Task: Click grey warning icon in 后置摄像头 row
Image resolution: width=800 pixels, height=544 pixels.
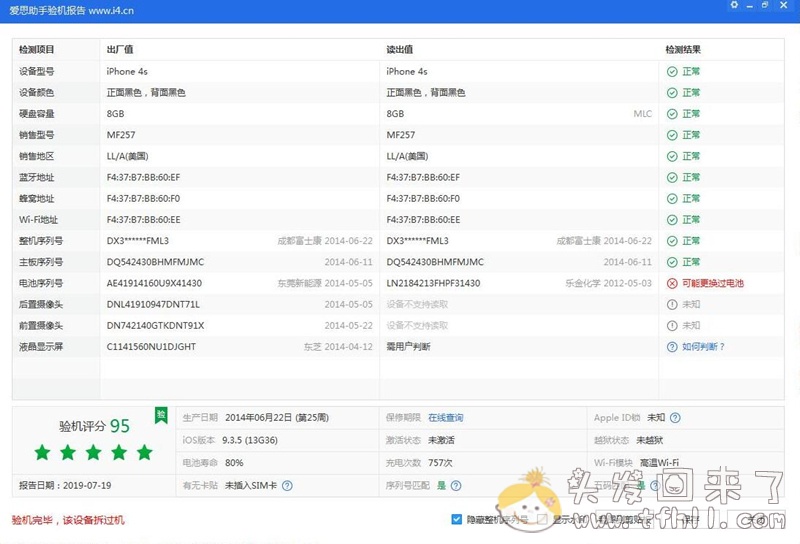Action: tap(672, 304)
